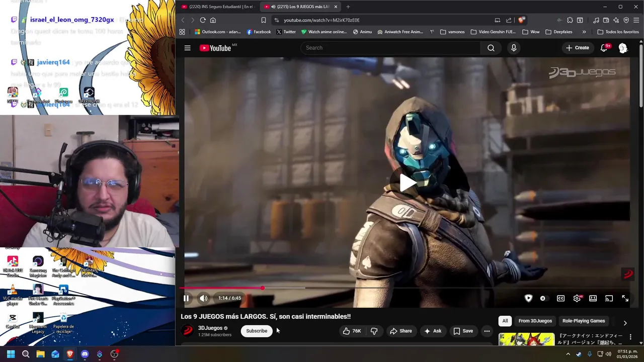644x362 pixels.
Task: Click the Ask button under the video
Action: [432, 331]
